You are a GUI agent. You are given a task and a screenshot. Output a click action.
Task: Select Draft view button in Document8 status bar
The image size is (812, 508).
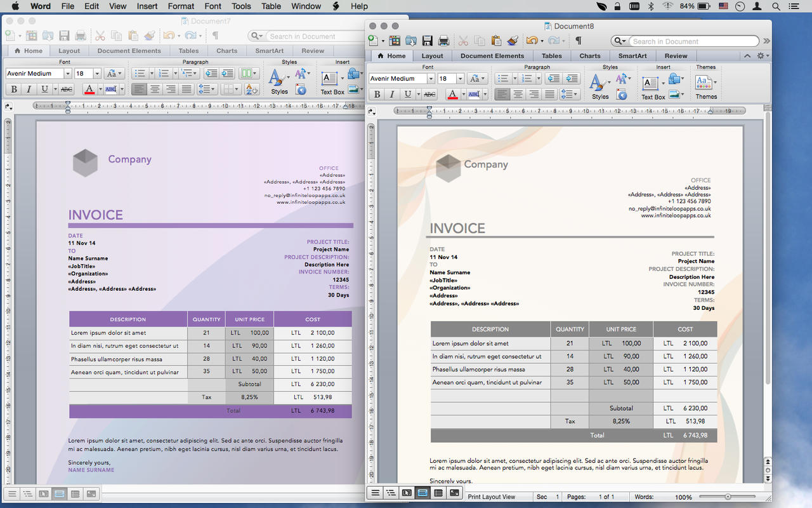tap(376, 493)
